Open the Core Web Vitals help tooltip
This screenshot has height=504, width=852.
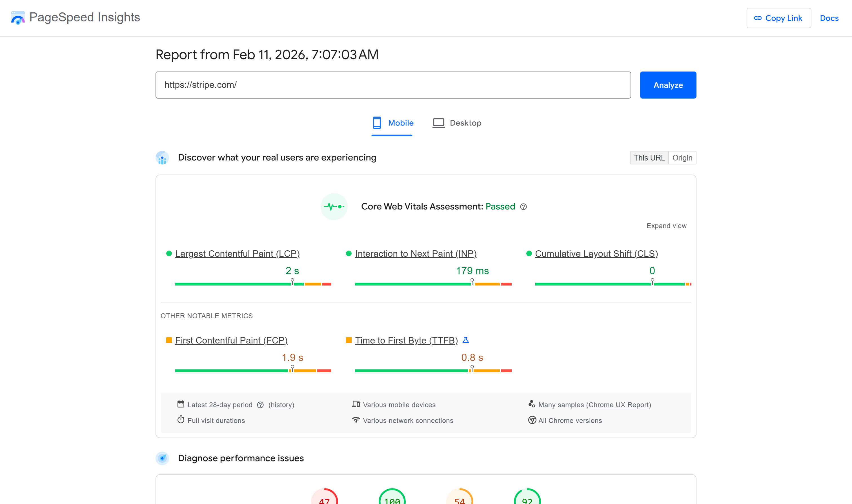(523, 206)
